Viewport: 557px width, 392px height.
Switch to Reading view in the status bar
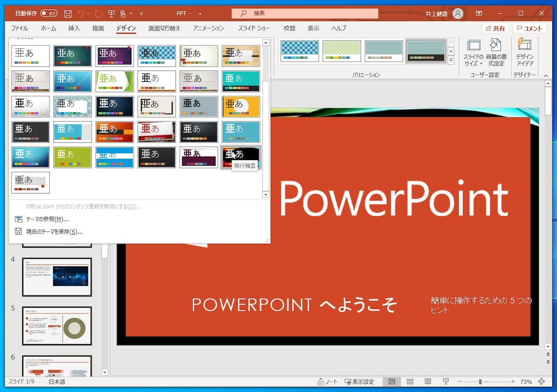coord(427,381)
